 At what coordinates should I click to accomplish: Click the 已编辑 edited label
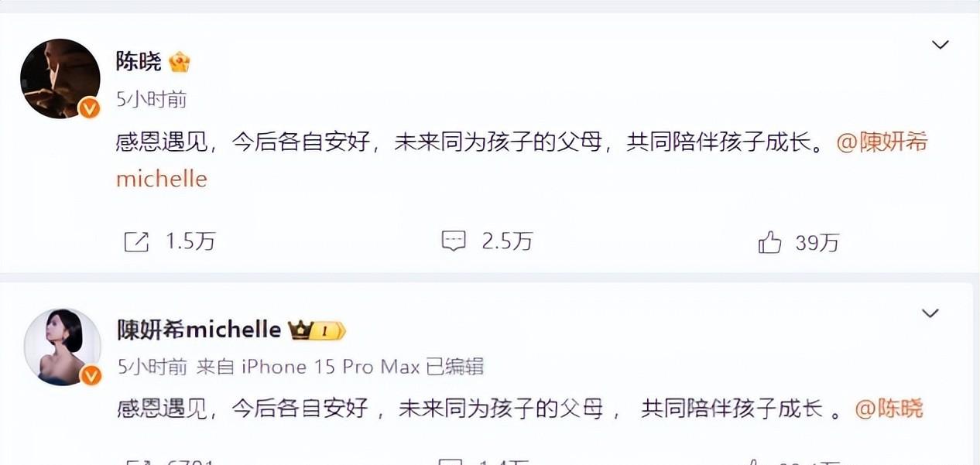point(455,367)
